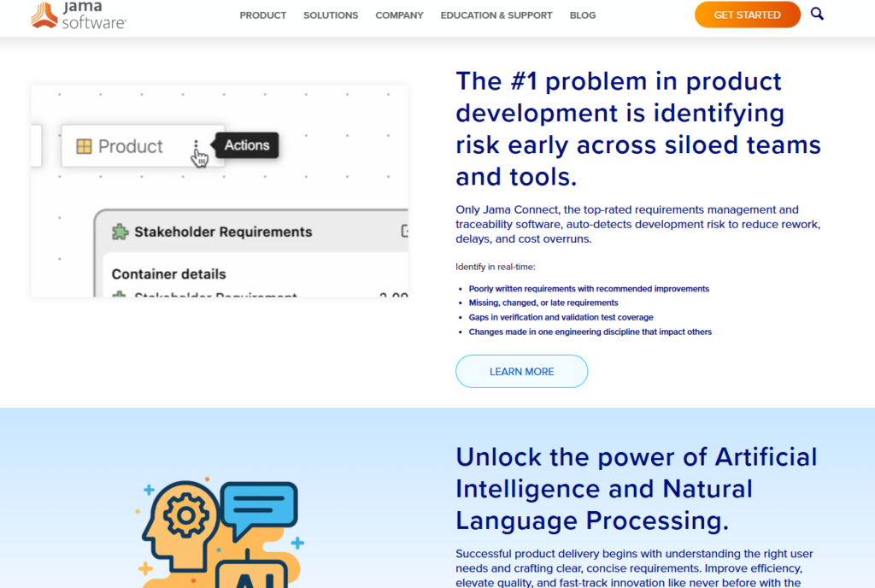Expand the Solutions menu

coord(331,15)
